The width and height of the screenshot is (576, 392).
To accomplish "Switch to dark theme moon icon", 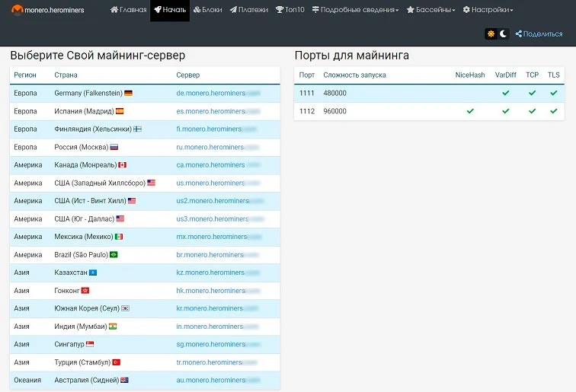I will (503, 34).
